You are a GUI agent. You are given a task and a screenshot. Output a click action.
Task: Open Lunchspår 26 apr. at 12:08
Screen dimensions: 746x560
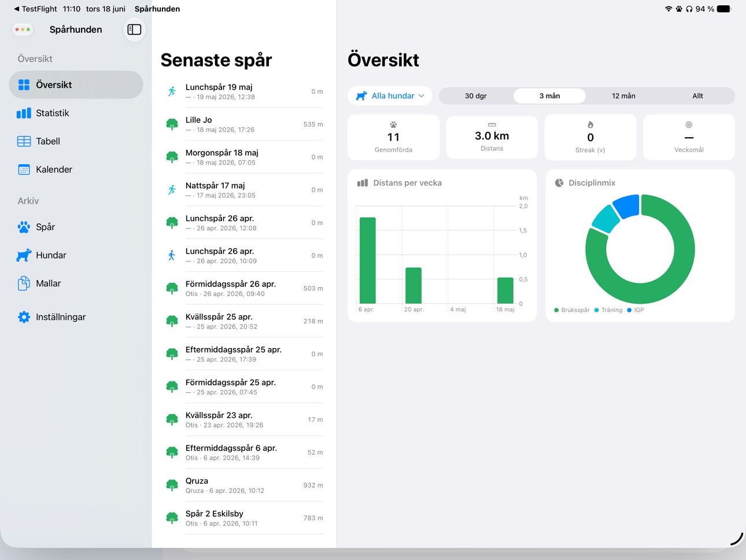coord(243,223)
